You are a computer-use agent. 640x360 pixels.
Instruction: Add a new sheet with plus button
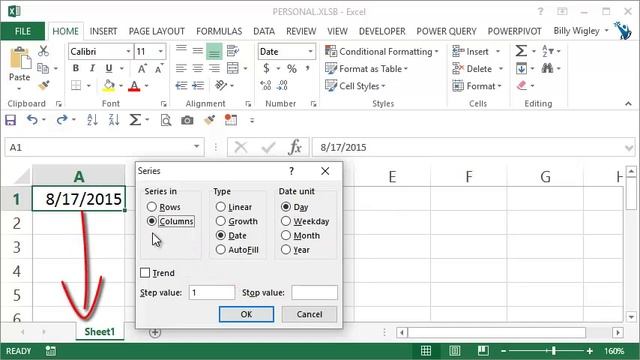click(x=155, y=332)
